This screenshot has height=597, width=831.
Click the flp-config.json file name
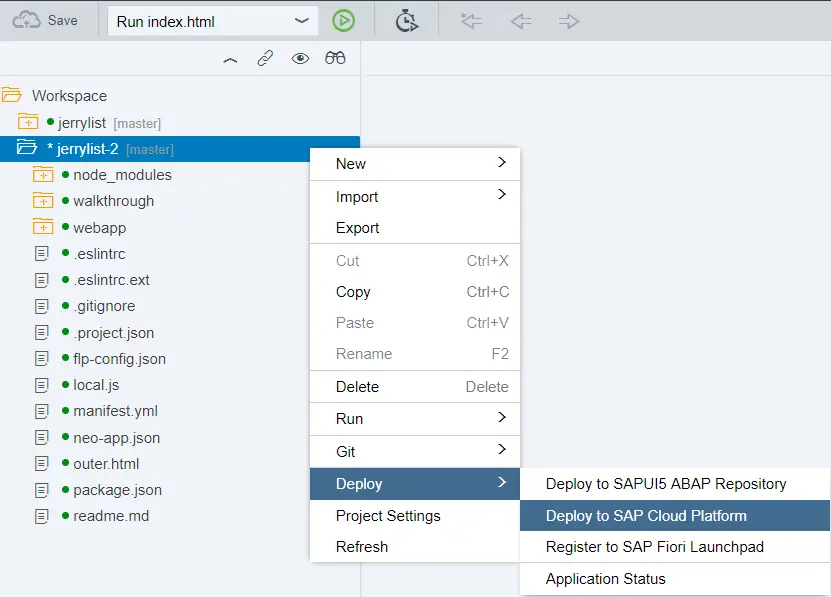click(x=119, y=359)
